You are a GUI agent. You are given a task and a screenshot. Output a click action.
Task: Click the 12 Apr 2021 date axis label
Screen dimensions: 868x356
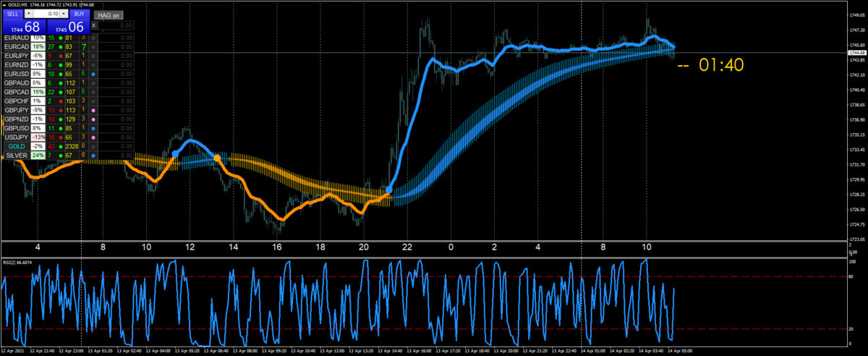pyautogui.click(x=14, y=350)
